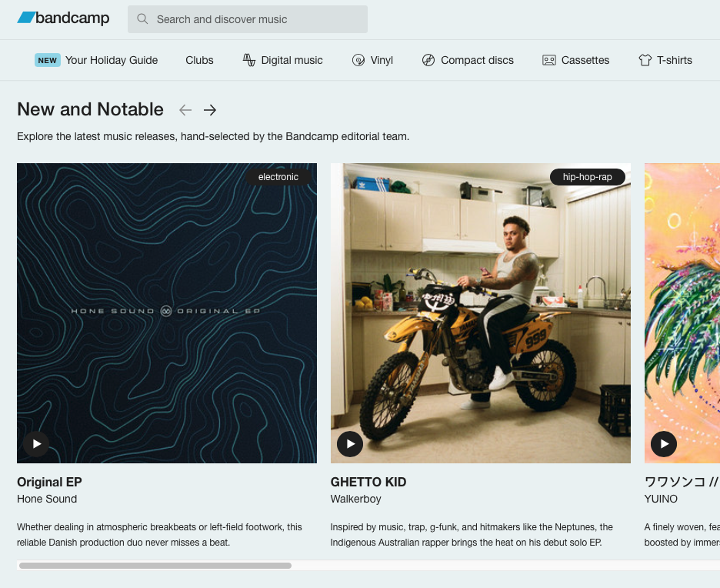The image size is (720, 588).
Task: Click the Digital music waveform icon
Action: pos(249,60)
